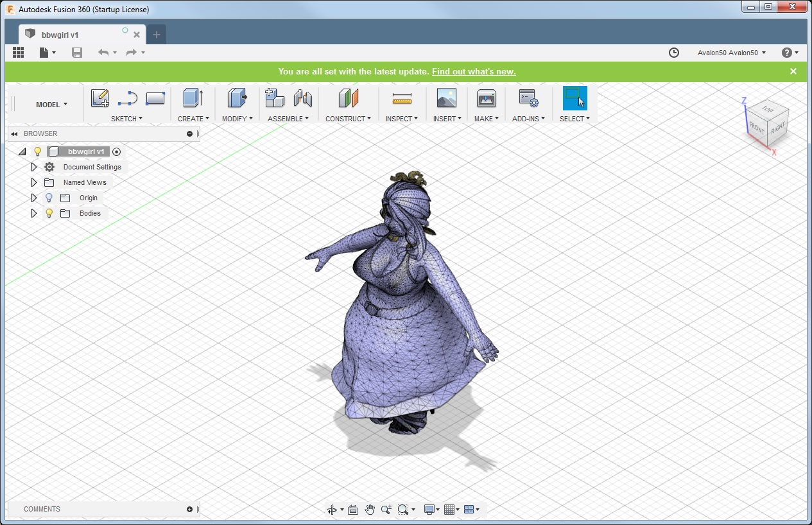
Task: Open the data panel grid icon
Action: pos(18,53)
